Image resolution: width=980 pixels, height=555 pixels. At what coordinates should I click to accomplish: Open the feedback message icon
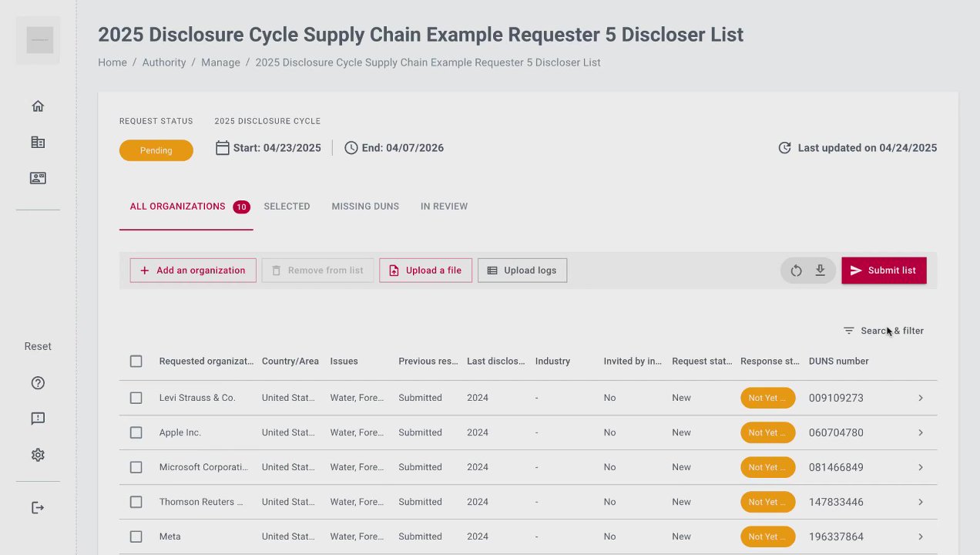(38, 419)
